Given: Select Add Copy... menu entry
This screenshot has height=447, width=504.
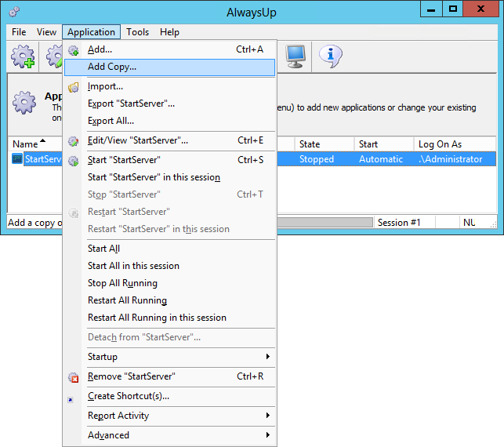Looking at the screenshot, I should pyautogui.click(x=170, y=67).
